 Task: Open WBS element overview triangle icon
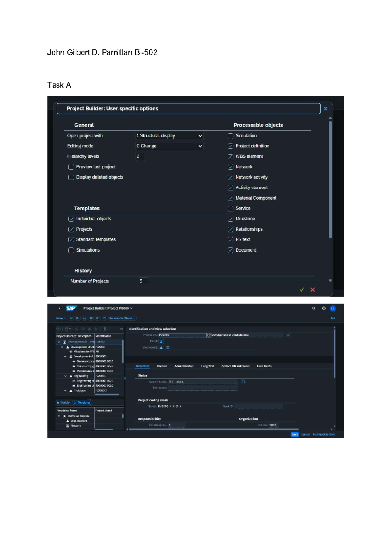pos(161,348)
